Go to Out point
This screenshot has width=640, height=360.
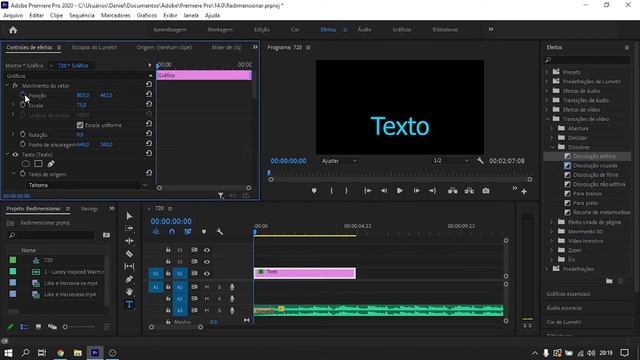point(432,191)
